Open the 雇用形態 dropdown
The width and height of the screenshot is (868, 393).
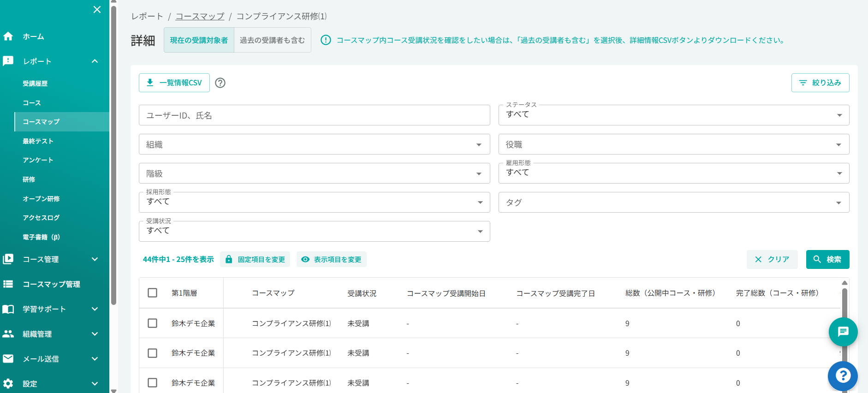[x=674, y=173]
